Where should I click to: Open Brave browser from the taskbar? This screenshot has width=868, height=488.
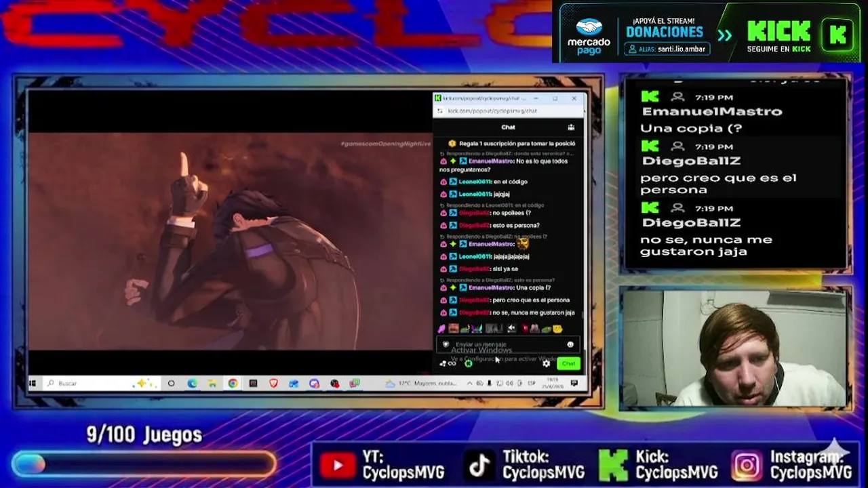[273, 384]
